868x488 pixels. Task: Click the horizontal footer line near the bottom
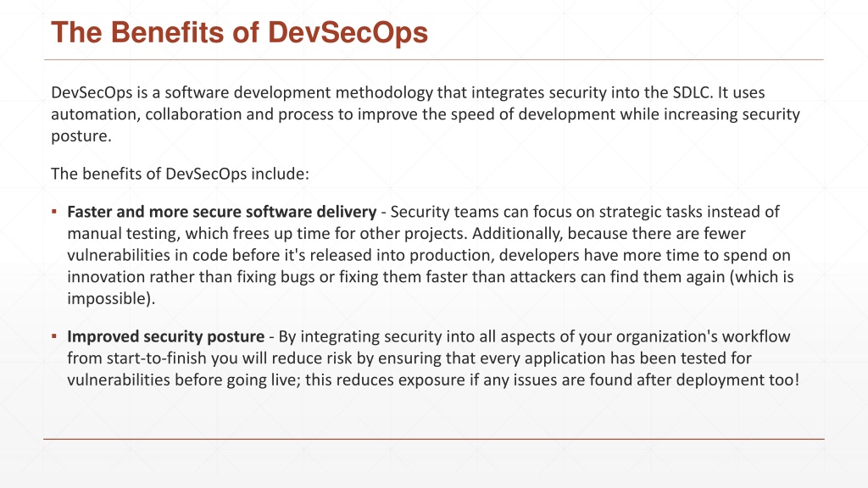434,440
